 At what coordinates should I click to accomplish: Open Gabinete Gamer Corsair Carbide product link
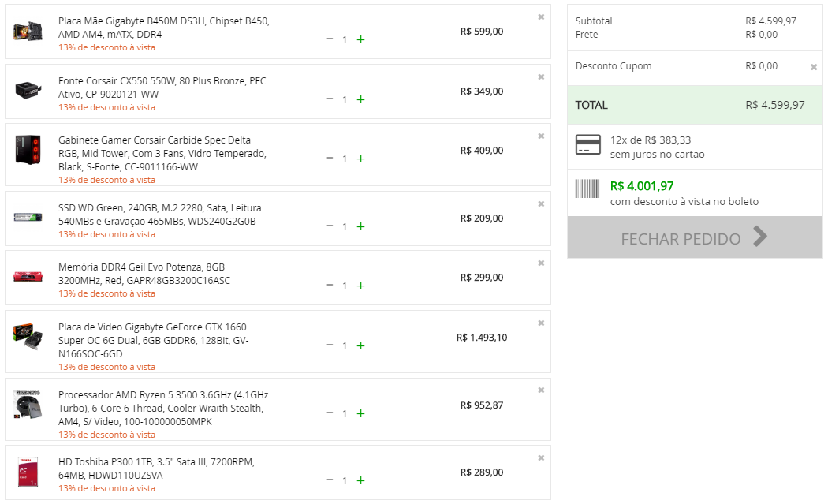[162, 153]
